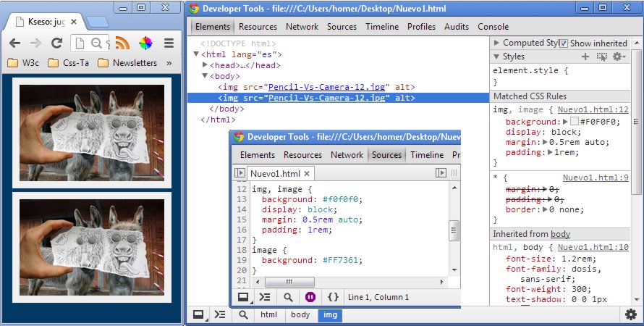The height and width of the screenshot is (326, 644).
Task: Select the closing body tag row
Action: coord(338,109)
